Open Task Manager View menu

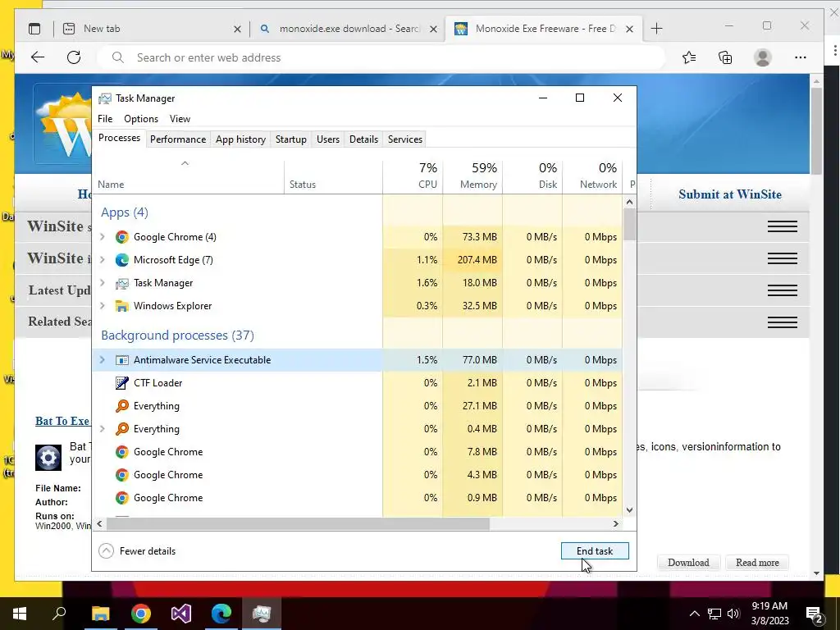coord(180,119)
